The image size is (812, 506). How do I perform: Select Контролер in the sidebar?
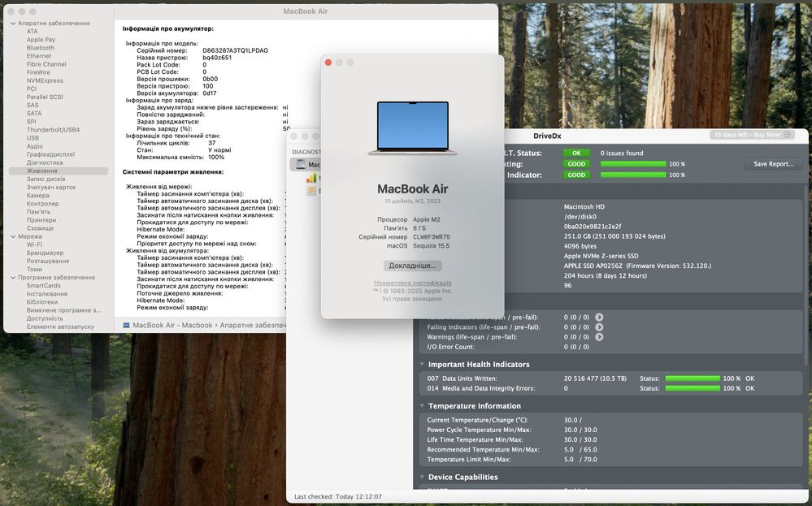(x=42, y=204)
